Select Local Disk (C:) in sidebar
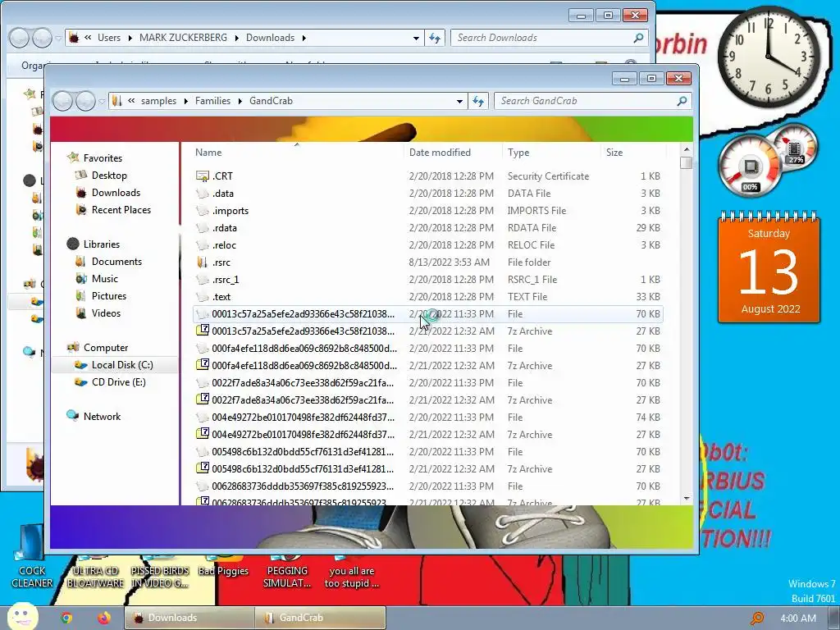Screen dimensions: 840x630 (x=122, y=364)
